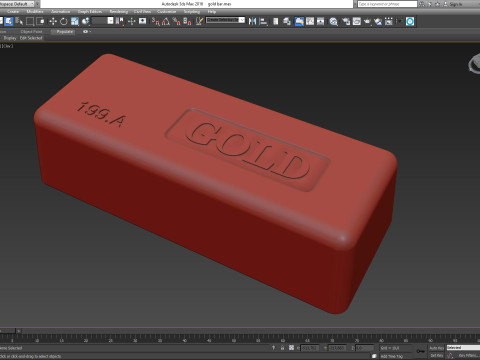Click the Render Production teapot icon
This screenshot has width=480, height=360.
click(367, 21)
